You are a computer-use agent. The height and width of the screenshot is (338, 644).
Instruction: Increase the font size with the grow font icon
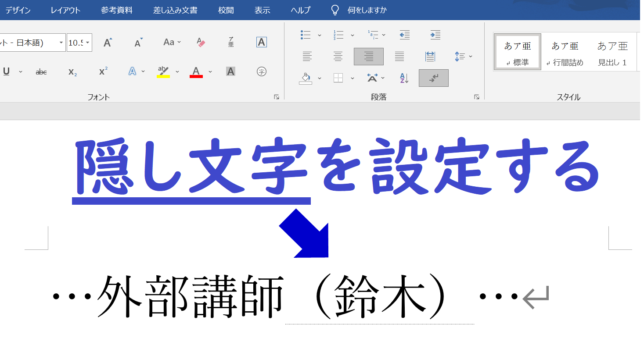pyautogui.click(x=108, y=43)
